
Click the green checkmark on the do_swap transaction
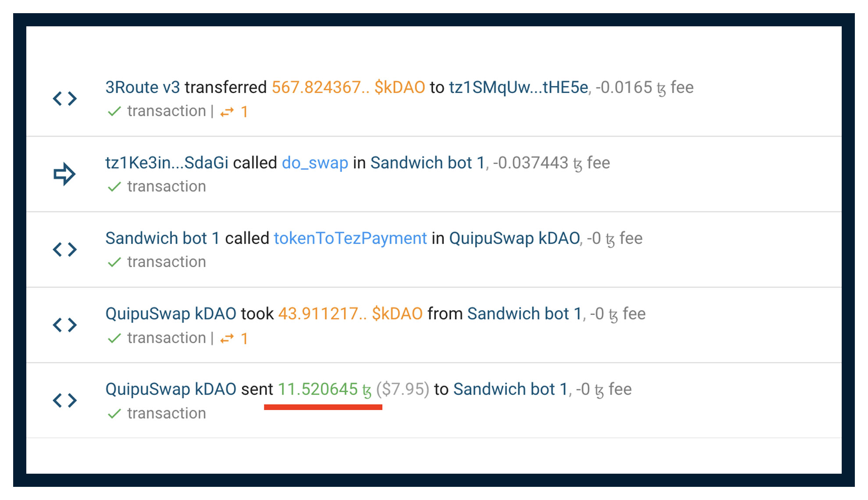(115, 186)
